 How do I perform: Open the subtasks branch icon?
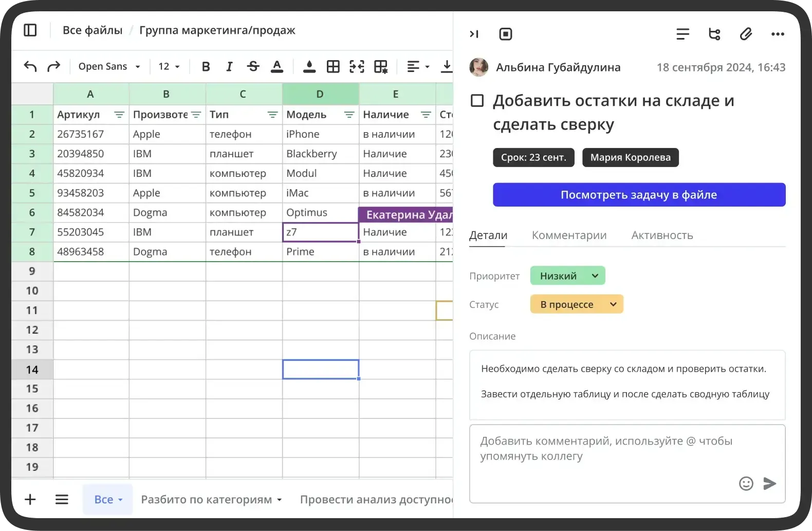point(714,34)
